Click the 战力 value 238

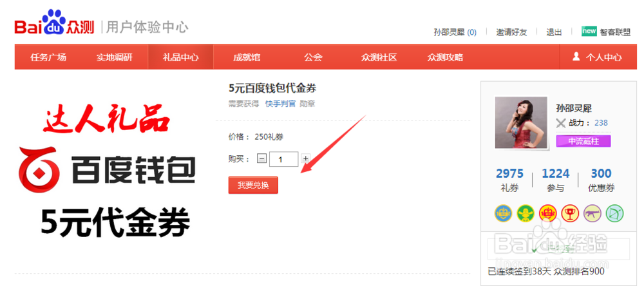[x=601, y=123]
